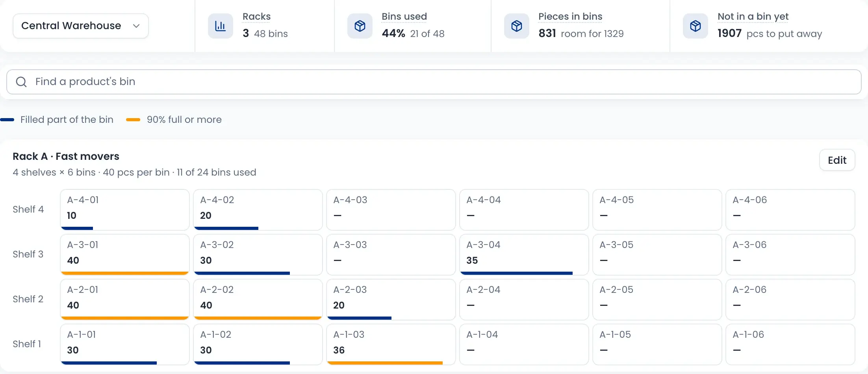Open empty bin A-4-03
The height and width of the screenshot is (374, 868).
(391, 210)
